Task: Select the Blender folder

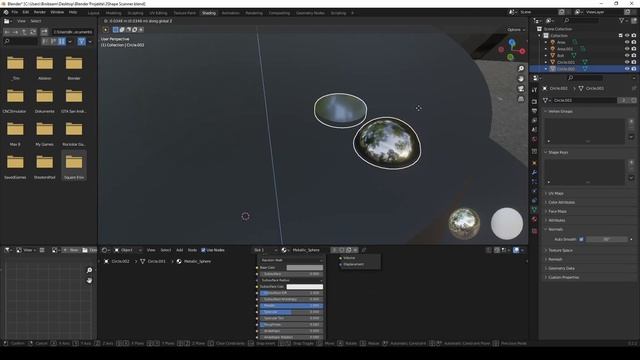Action: [74, 67]
